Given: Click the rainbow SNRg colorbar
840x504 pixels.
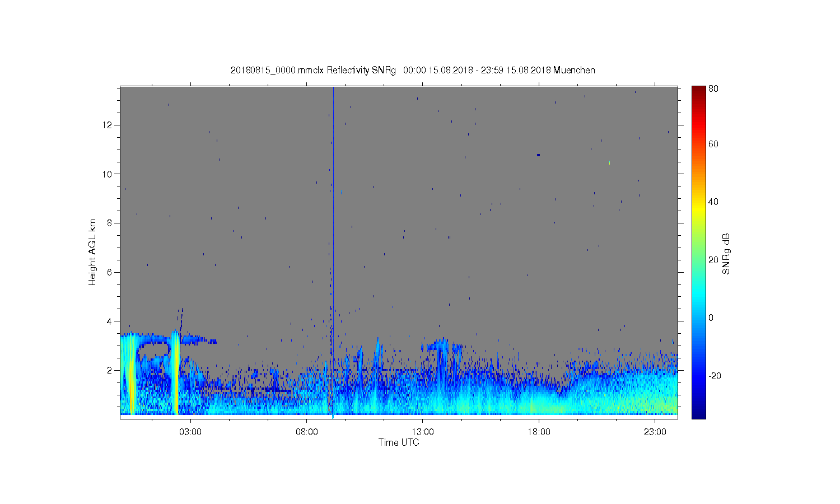Looking at the screenshot, I should (698, 253).
